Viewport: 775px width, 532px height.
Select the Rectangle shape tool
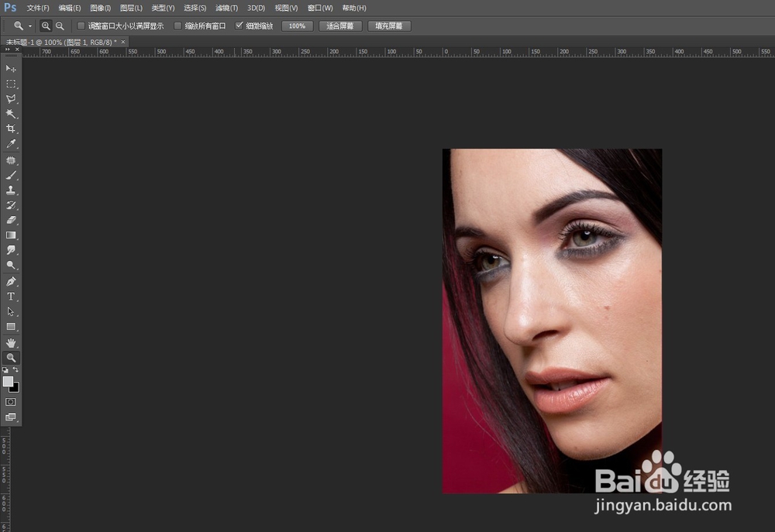point(10,327)
